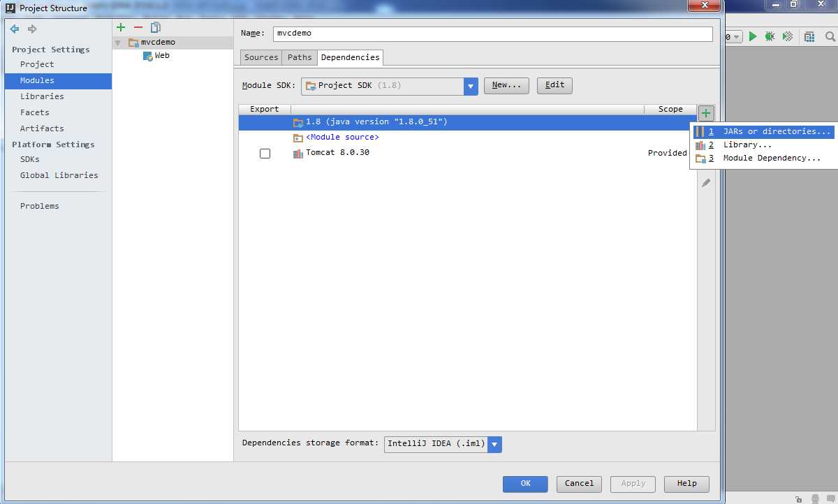This screenshot has height=504, width=838.
Task: Confirm with the OK button
Action: (x=525, y=484)
